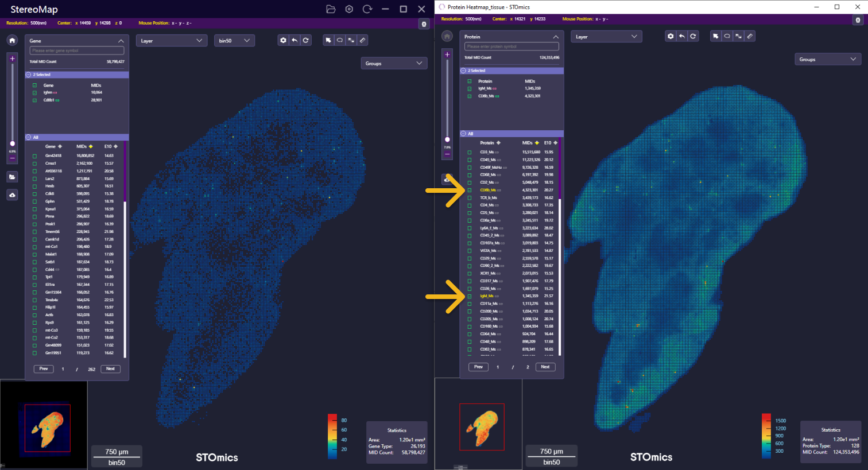Sort gene list by MIDs column
Image resolution: width=868 pixels, height=470 pixels.
pos(91,146)
